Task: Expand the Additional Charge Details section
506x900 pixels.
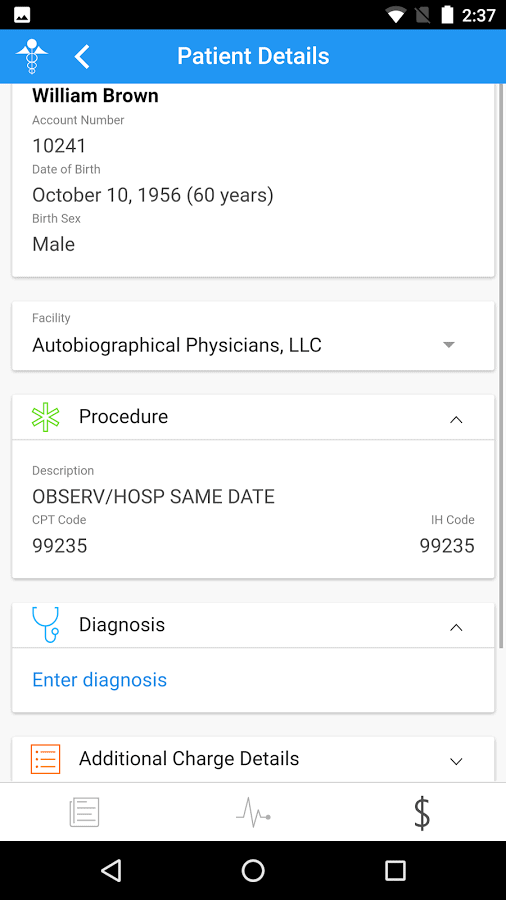Action: [x=456, y=762]
